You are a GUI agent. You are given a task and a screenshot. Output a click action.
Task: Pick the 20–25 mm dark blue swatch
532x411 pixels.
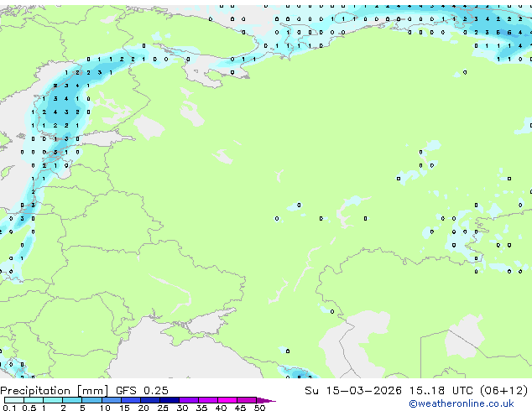tap(149, 400)
